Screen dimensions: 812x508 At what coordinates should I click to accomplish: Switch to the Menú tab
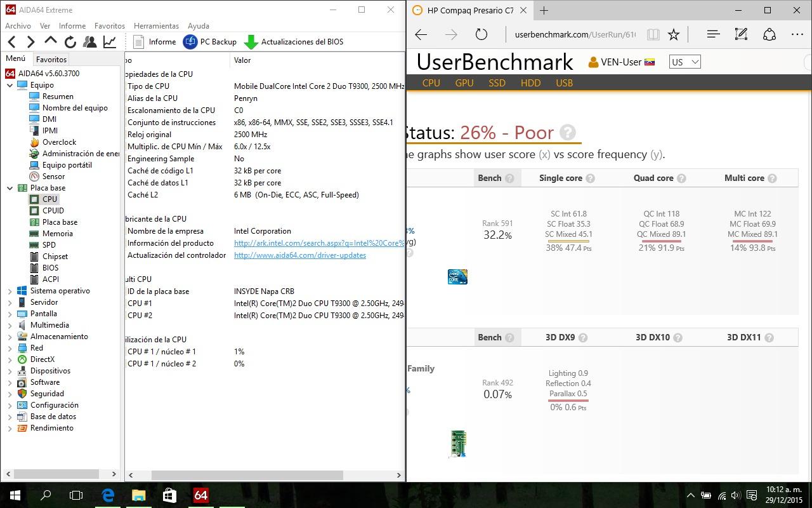pyautogui.click(x=16, y=58)
